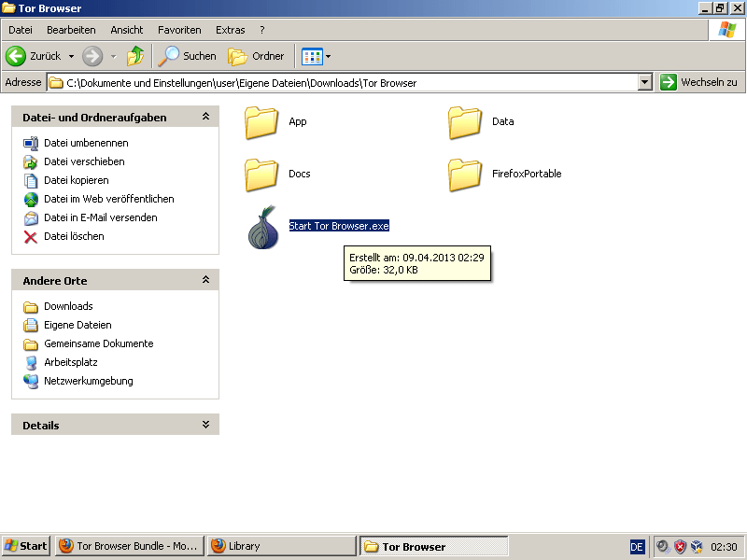Open the Datei menu
The height and width of the screenshot is (560, 747).
tap(21, 30)
